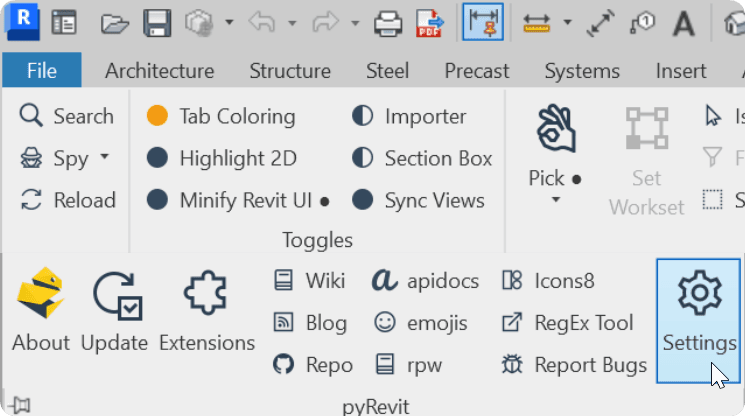Toggle the Section Box option

click(422, 158)
